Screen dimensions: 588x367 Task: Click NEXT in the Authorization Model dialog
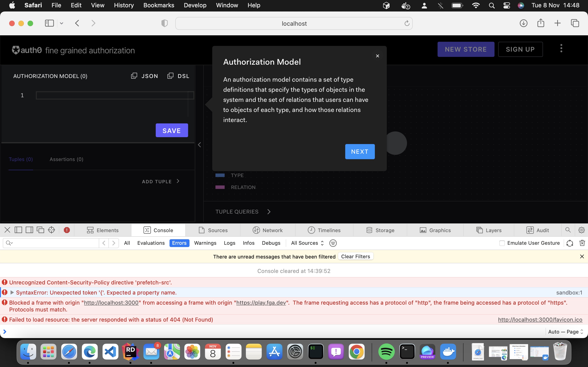[x=360, y=151]
